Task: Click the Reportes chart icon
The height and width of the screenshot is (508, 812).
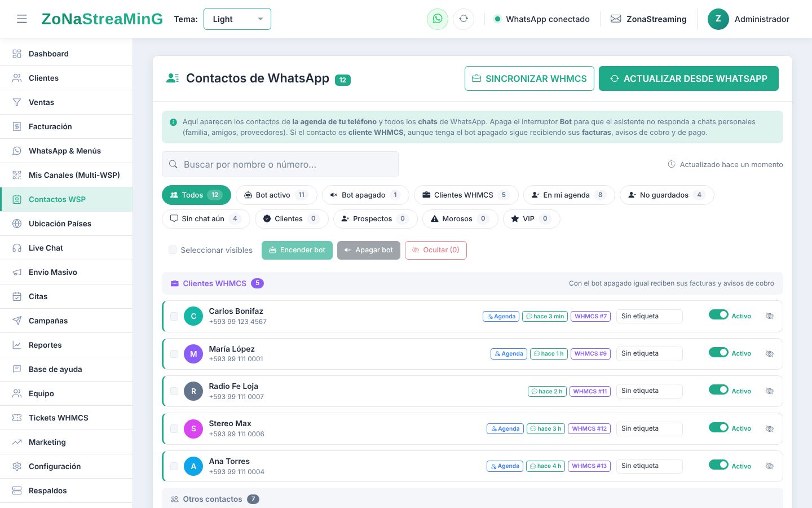Action: (17, 345)
